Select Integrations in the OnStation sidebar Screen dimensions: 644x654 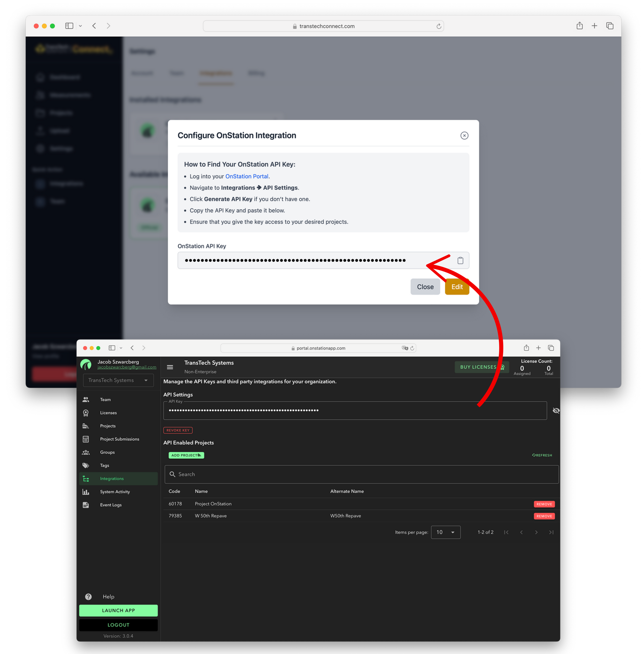tap(118, 479)
